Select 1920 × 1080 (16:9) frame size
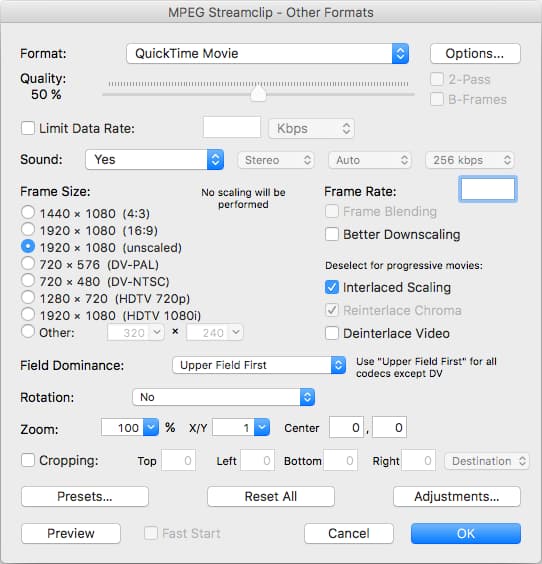 pos(28,229)
